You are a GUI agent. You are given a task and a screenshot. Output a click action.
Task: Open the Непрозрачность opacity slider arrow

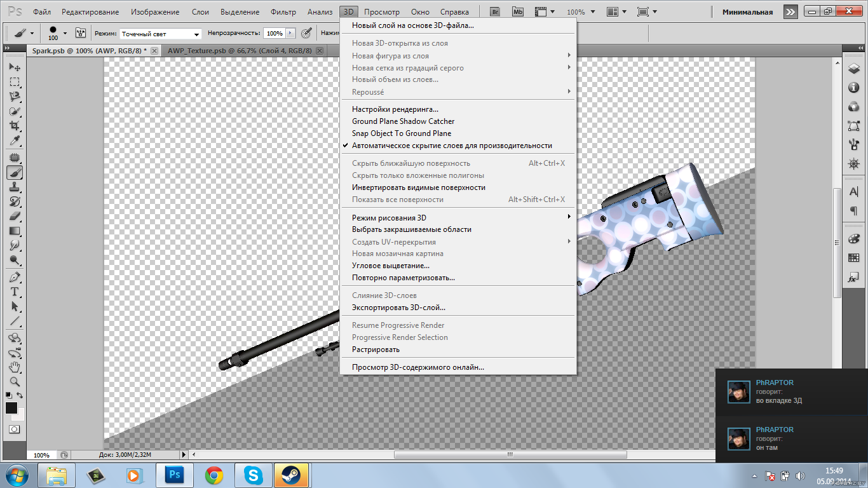click(x=290, y=33)
